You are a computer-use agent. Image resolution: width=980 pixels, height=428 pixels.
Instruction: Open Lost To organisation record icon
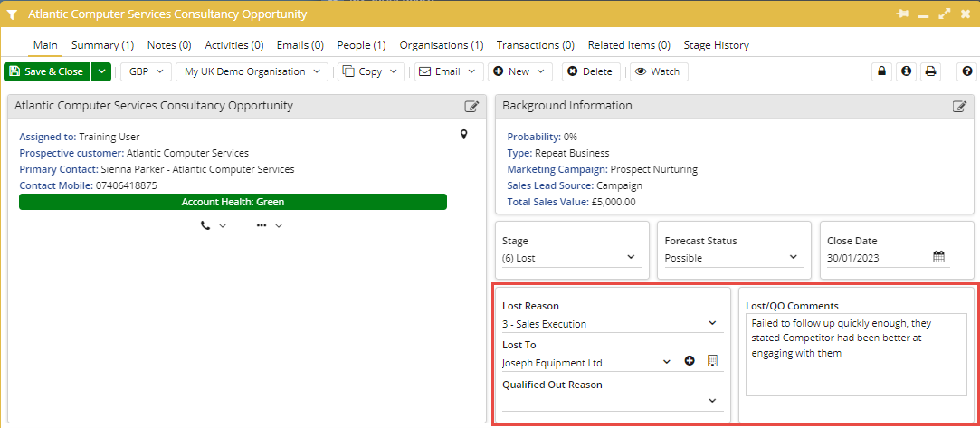[x=712, y=361]
